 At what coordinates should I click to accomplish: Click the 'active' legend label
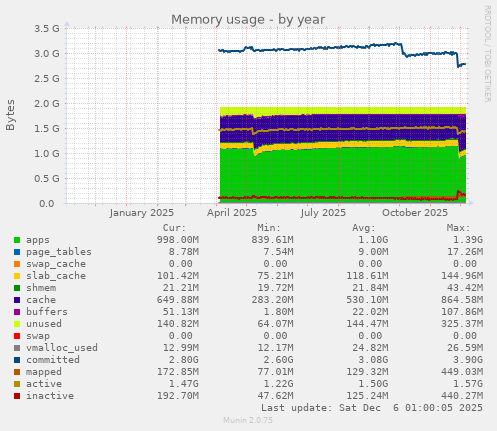point(44,384)
